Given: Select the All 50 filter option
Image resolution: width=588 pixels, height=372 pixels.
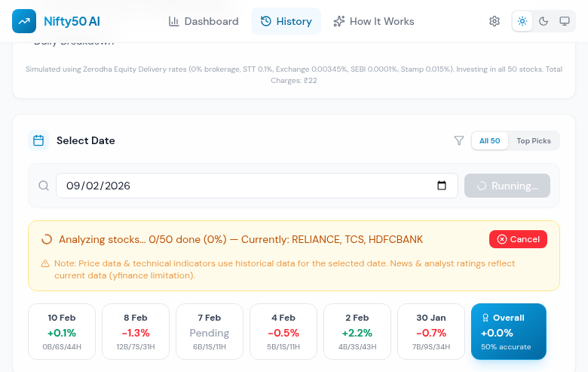Looking at the screenshot, I should pos(490,140).
